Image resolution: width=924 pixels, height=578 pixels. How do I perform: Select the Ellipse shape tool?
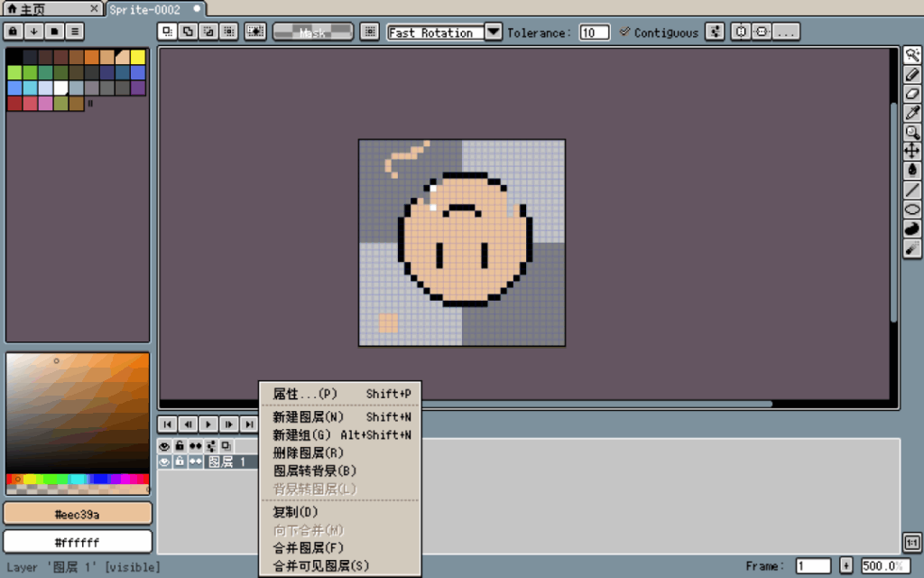[x=912, y=209]
